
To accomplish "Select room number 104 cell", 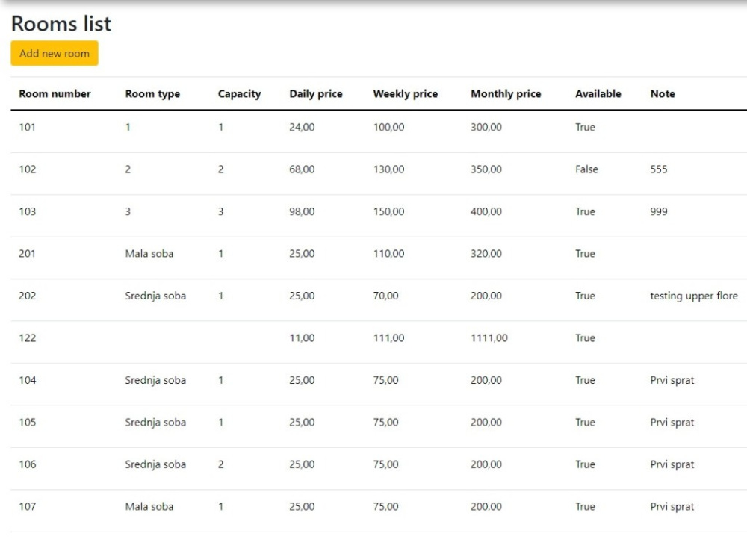I will 27,380.
